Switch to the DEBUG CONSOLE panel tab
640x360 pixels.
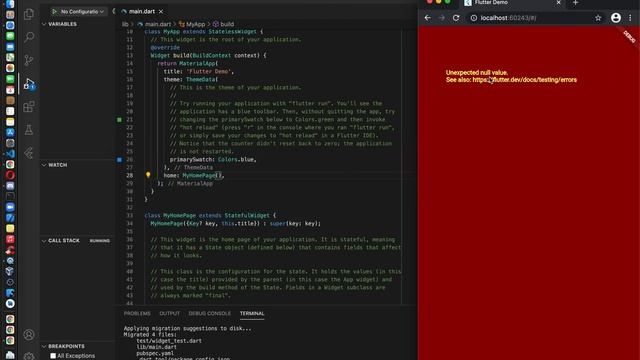[x=209, y=313]
